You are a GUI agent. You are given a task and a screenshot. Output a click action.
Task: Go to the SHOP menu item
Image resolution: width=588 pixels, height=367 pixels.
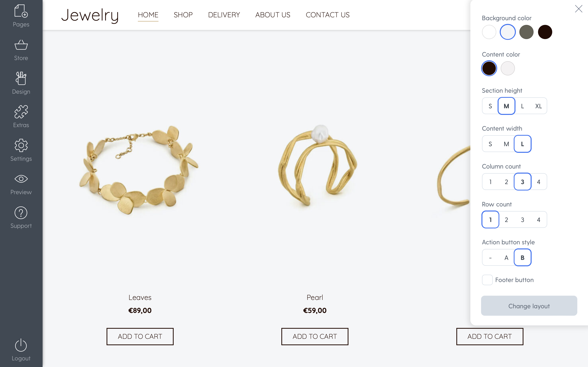[x=183, y=15]
